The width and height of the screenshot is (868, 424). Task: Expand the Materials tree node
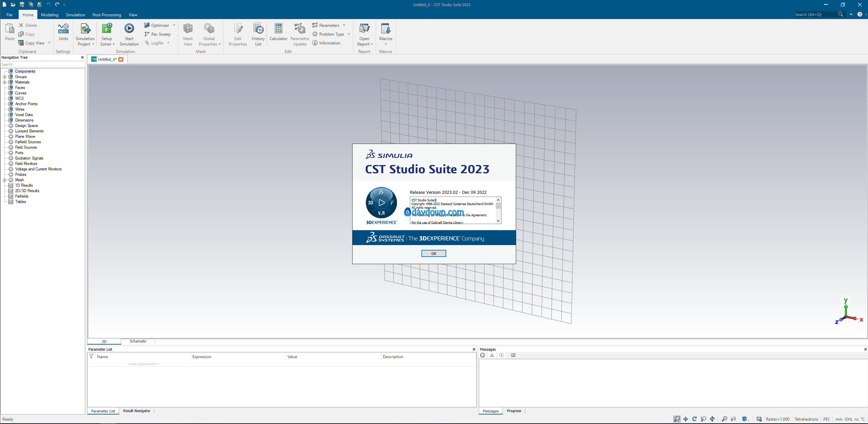point(5,82)
